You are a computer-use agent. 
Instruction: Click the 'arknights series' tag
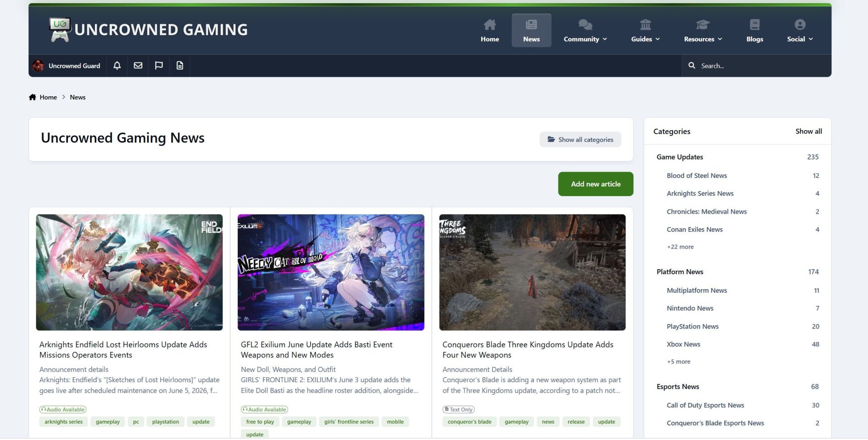pos(63,422)
